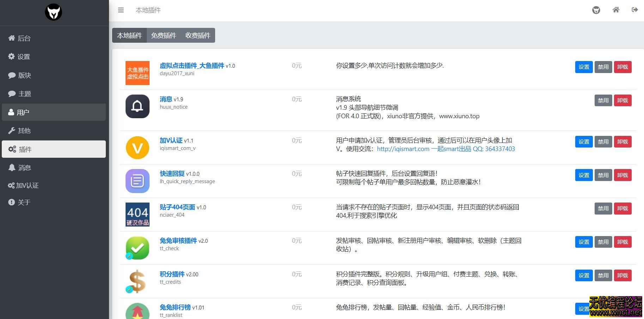Viewport: 644px width, 319px height.
Task: Switch to the 收费插件 tab
Action: (197, 35)
